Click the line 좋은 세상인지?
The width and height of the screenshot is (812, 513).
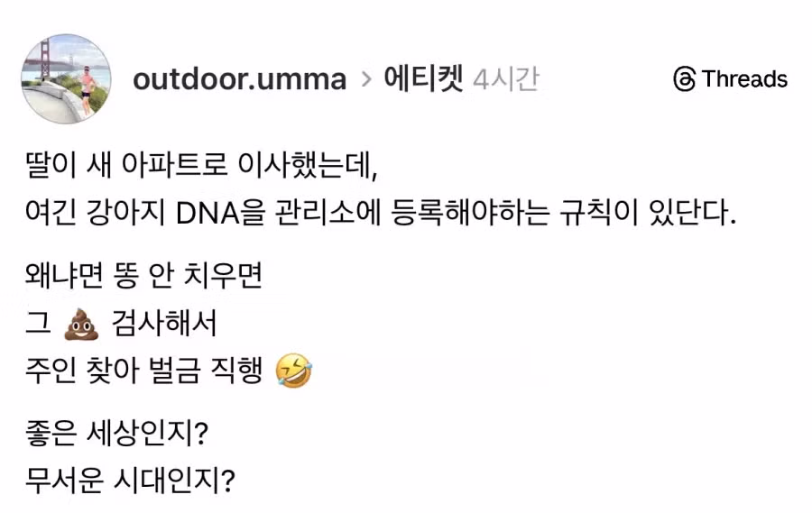(118, 434)
